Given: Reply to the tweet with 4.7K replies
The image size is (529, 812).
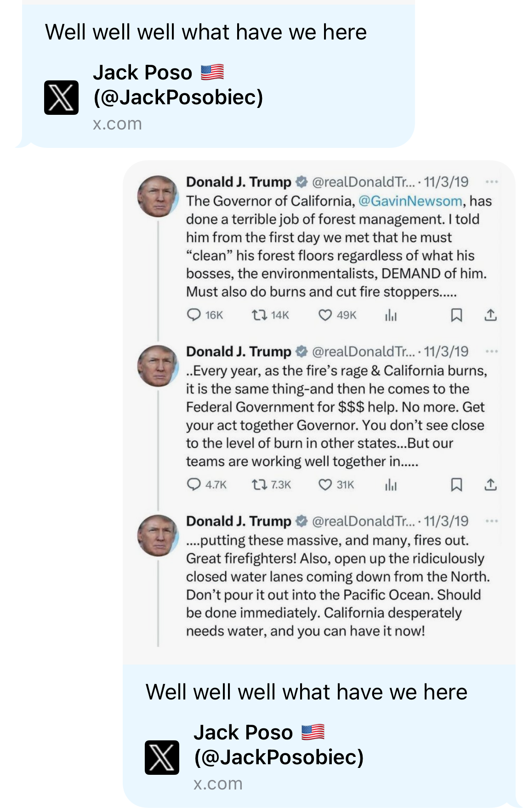Looking at the screenshot, I should 194,485.
